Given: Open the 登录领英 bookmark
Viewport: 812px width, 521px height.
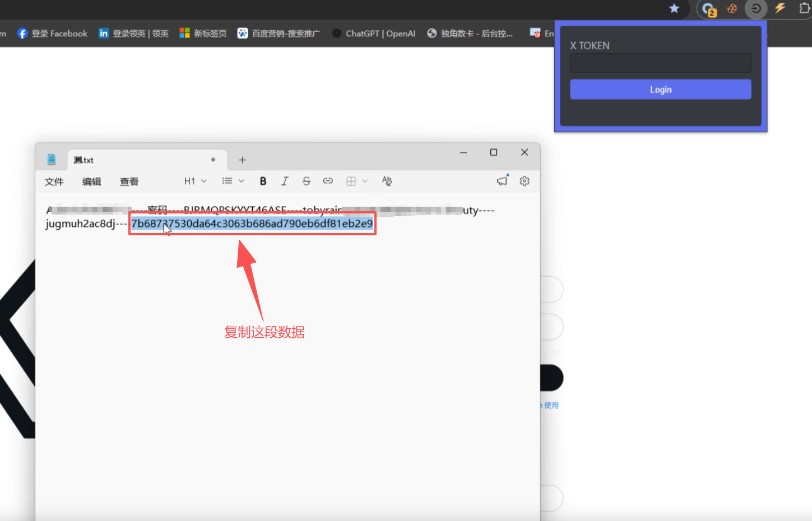Looking at the screenshot, I should click(x=134, y=34).
